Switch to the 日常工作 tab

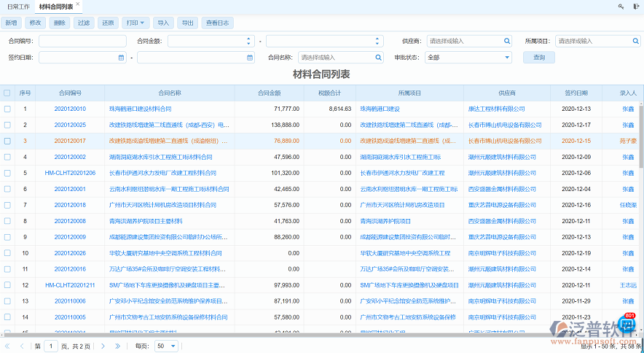18,6
